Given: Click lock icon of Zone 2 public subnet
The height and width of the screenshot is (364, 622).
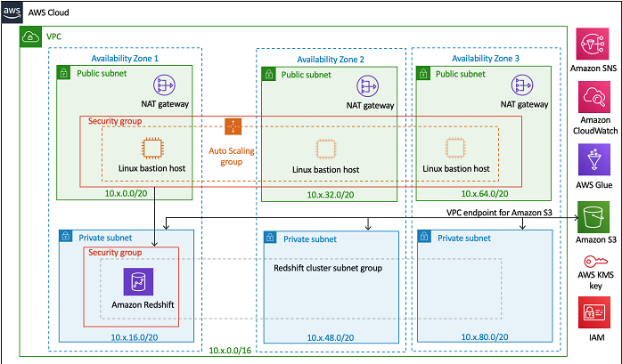Looking at the screenshot, I should 268,74.
